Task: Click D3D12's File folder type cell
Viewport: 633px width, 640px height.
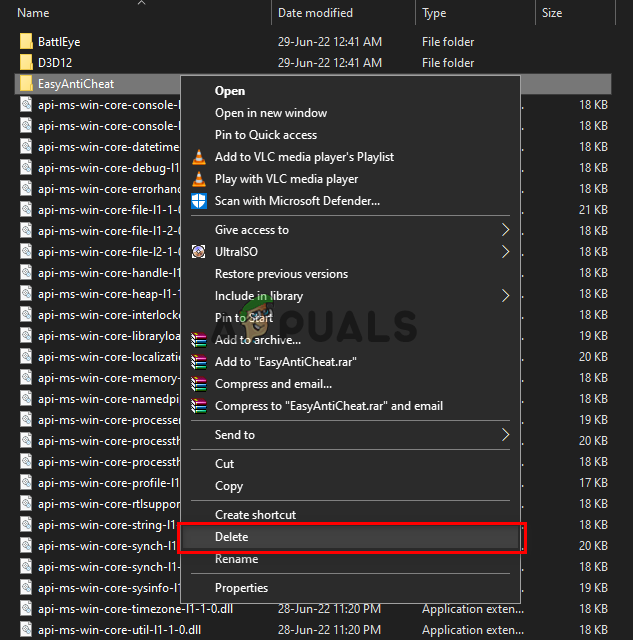Action: coord(448,63)
